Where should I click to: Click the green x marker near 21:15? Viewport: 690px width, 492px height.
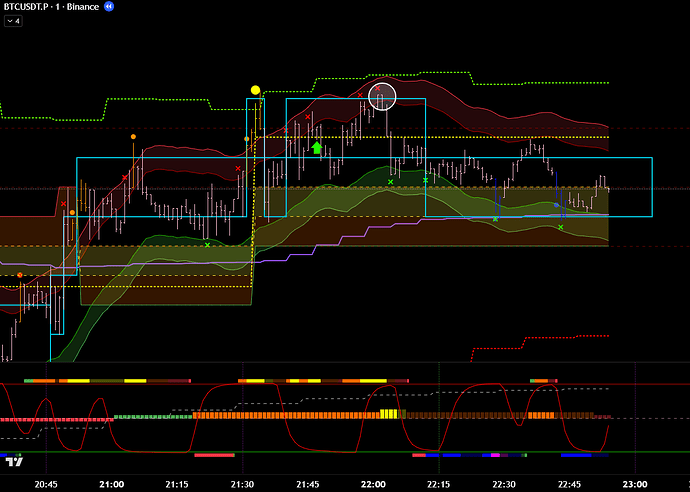[208, 244]
